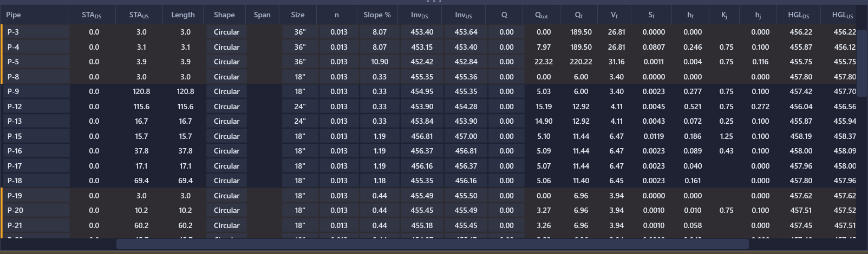
Task: Select pipe row P-19
Action: point(37,196)
